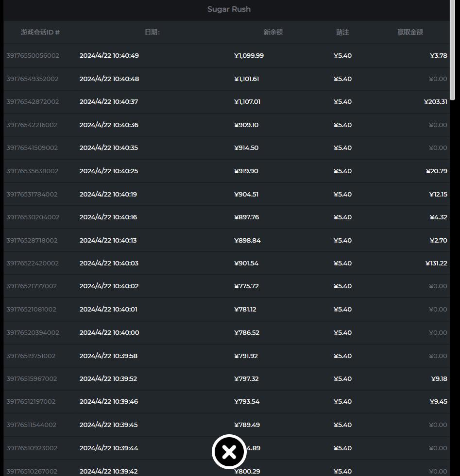Click balance ¥901.54
The image size is (460, 476).
(x=246, y=263)
